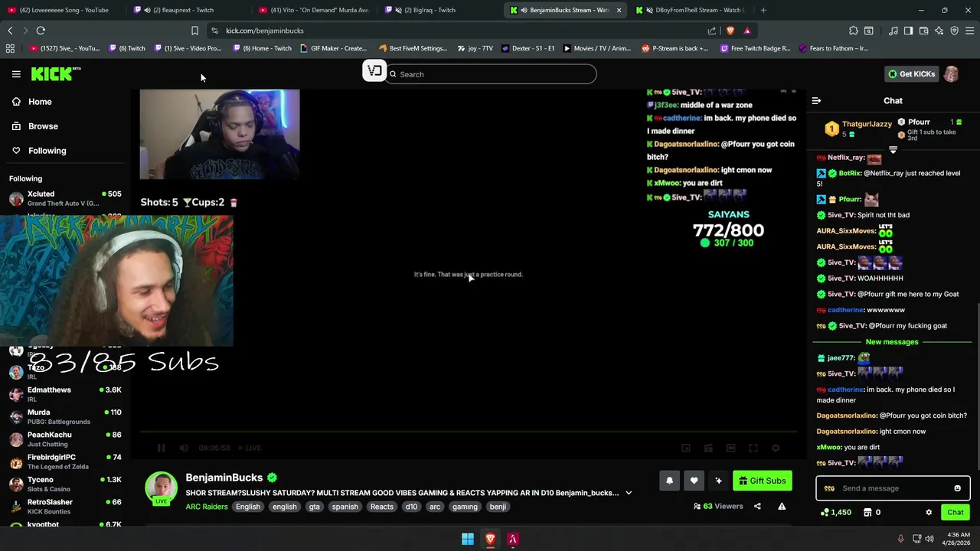Viewport: 980px width, 551px height.
Task: Open the Free Twitch Badge bookmark
Action: click(x=755, y=48)
